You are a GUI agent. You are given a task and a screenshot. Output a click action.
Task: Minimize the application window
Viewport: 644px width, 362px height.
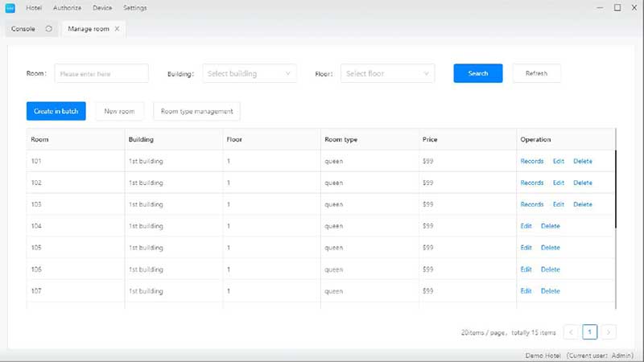[599, 7]
